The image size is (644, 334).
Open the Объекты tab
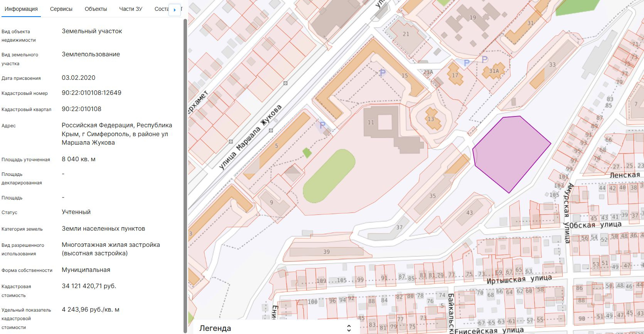tap(96, 9)
